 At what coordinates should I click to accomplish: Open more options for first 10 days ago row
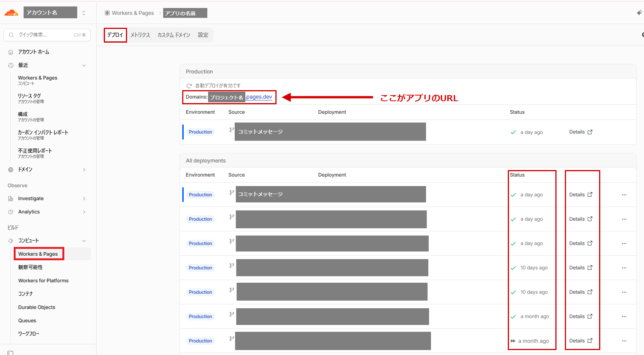624,268
